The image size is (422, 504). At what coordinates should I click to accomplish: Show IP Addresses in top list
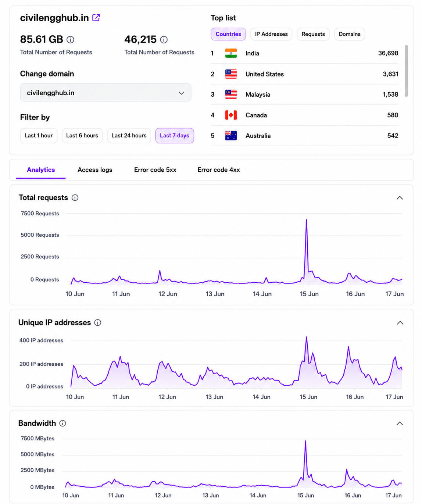point(271,34)
